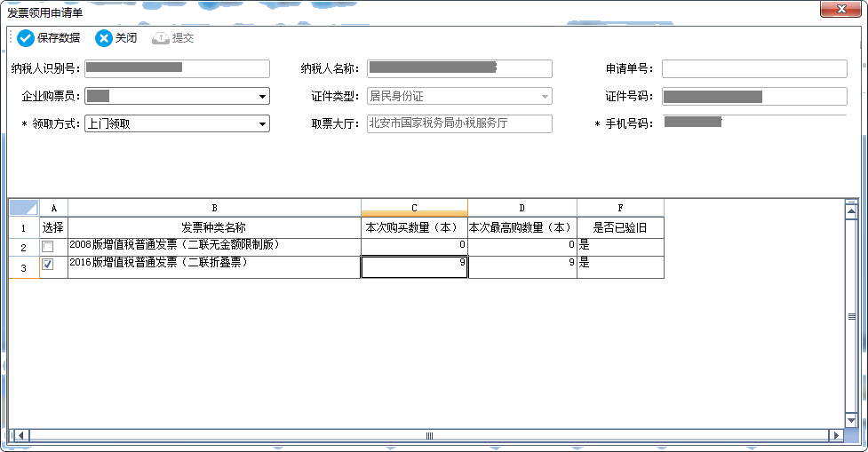868x452 pixels.
Task: Click the vertical scrollbar up arrow
Action: [851, 211]
